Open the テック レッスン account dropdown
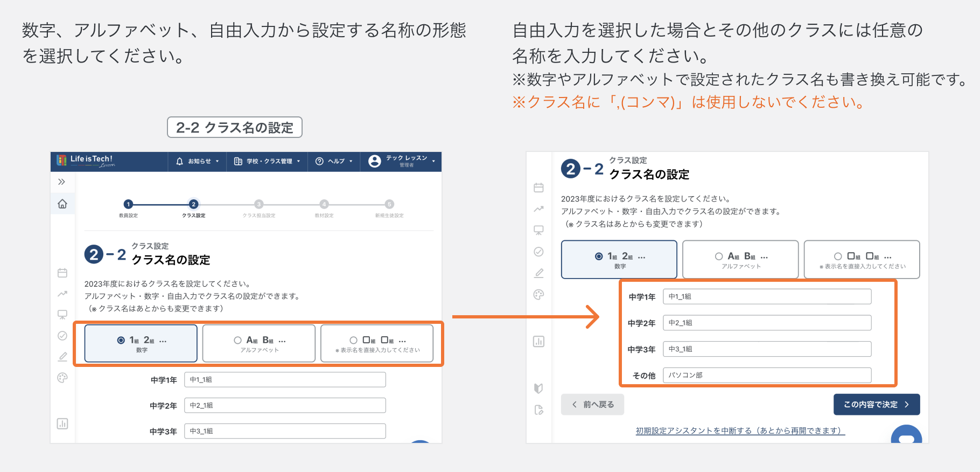Image resolution: width=980 pixels, height=472 pixels. 407,161
